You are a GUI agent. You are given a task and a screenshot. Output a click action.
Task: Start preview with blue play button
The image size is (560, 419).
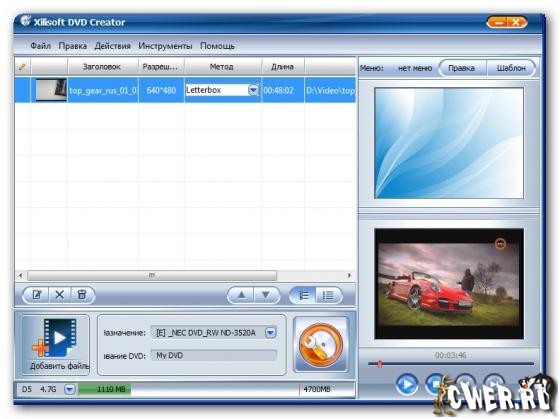pyautogui.click(x=407, y=384)
